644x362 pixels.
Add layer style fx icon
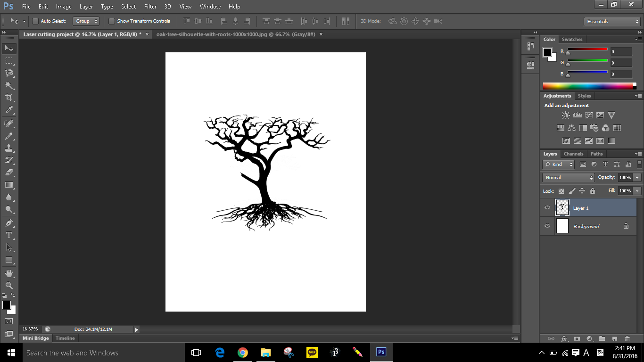click(564, 338)
